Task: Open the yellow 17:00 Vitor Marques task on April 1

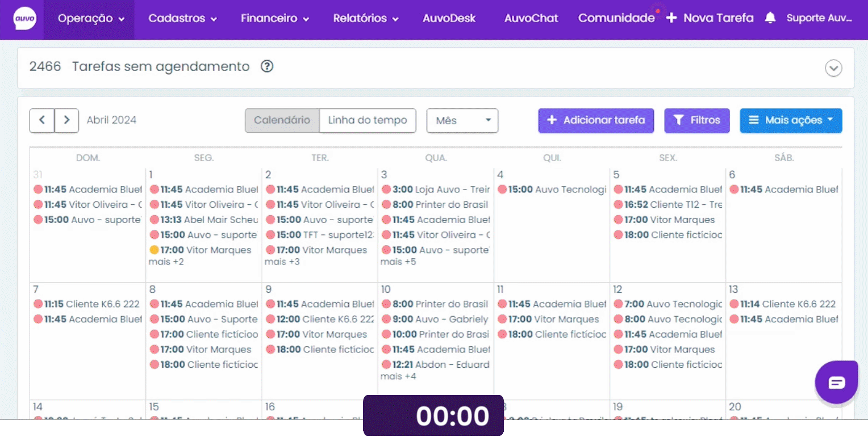Action: tap(201, 250)
